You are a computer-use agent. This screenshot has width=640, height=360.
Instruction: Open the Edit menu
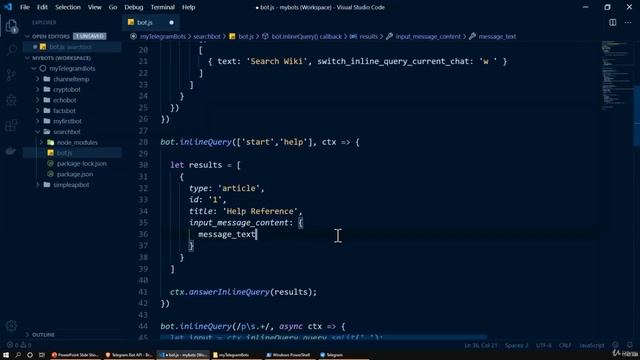pyautogui.click(x=42, y=7)
